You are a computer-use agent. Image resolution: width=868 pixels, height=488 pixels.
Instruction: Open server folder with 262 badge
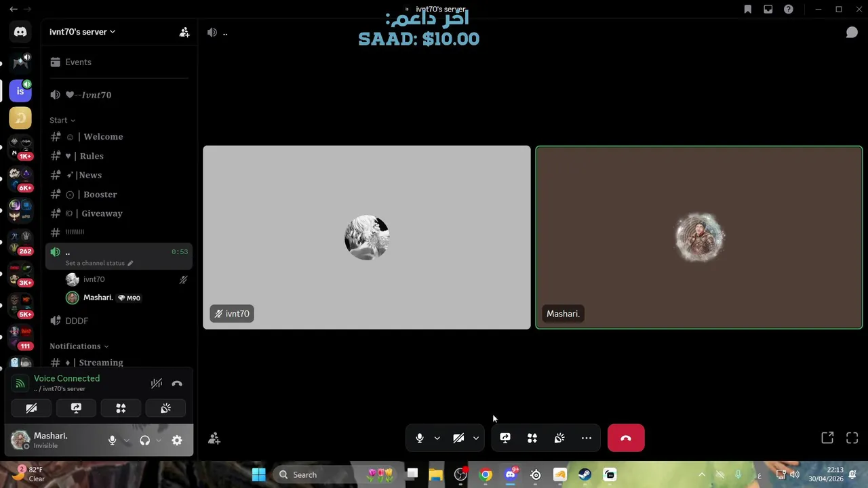click(20, 242)
